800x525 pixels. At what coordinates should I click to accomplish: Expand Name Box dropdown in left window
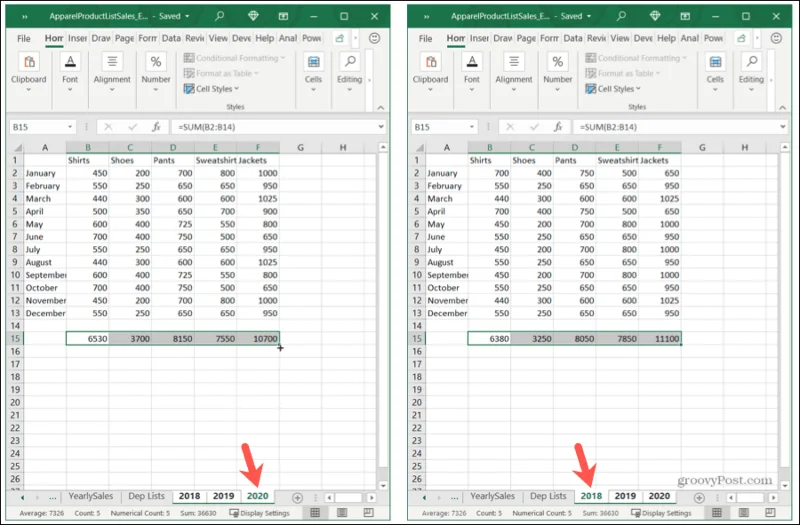[x=70, y=127]
